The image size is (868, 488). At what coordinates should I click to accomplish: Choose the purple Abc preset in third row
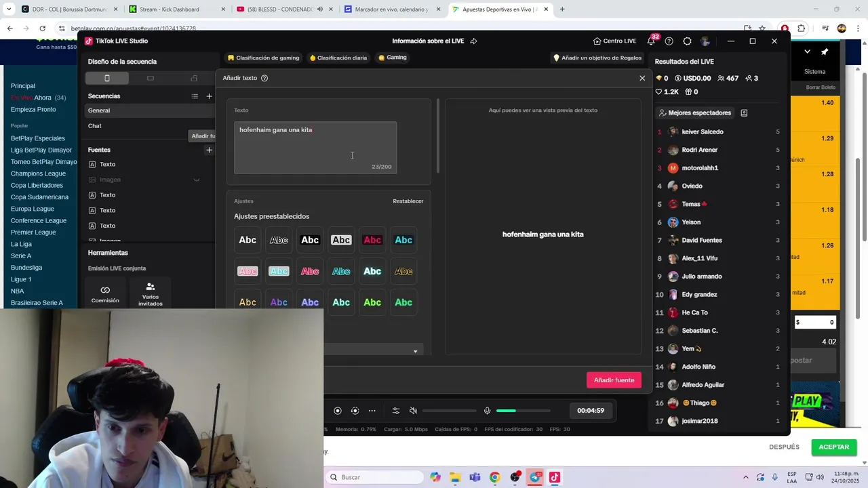click(x=279, y=302)
